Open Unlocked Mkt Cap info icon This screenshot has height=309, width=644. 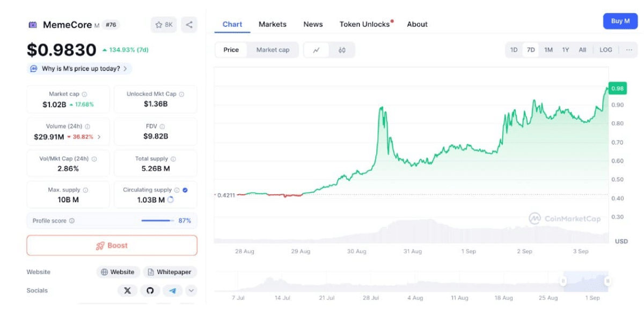tap(181, 94)
